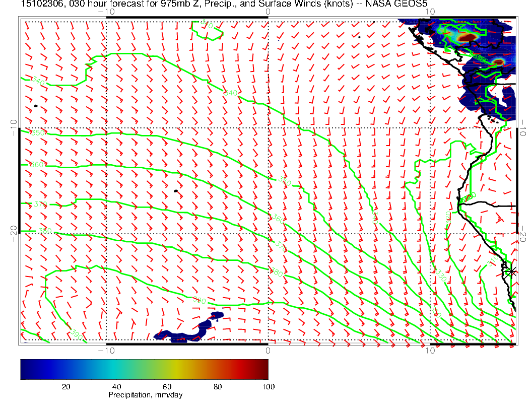Click the dark red precipitation maximum near the top right
Image resolution: width=532 pixels, height=411 pixels.
tap(469, 37)
